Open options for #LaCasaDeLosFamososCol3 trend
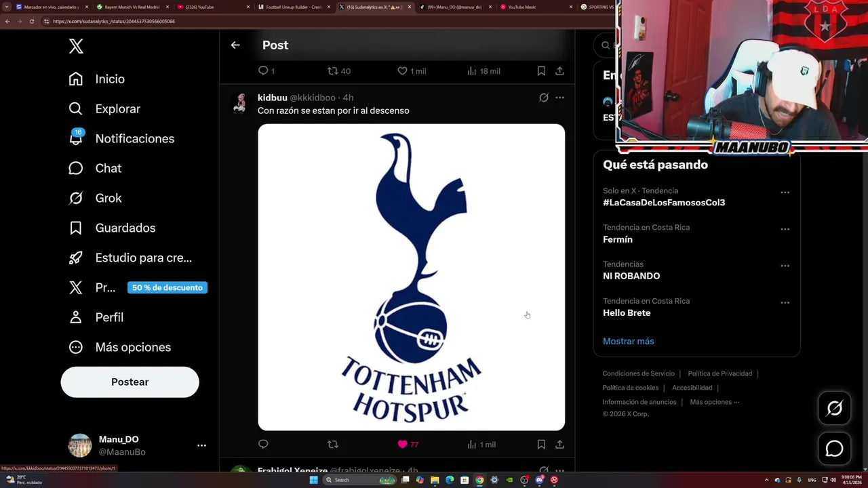Screen dimensions: 868x488 click(x=785, y=192)
